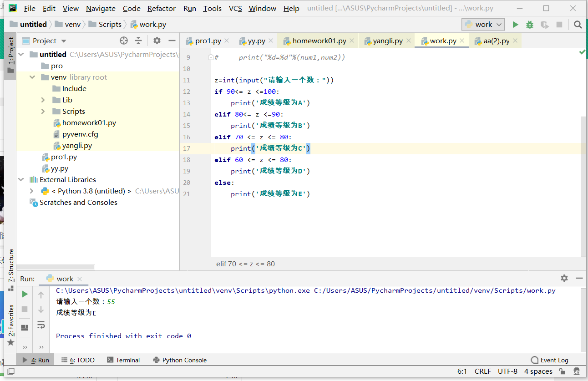Image resolution: width=588 pixels, height=381 pixels.
Task: Open the Refactor menu
Action: pyautogui.click(x=161, y=8)
